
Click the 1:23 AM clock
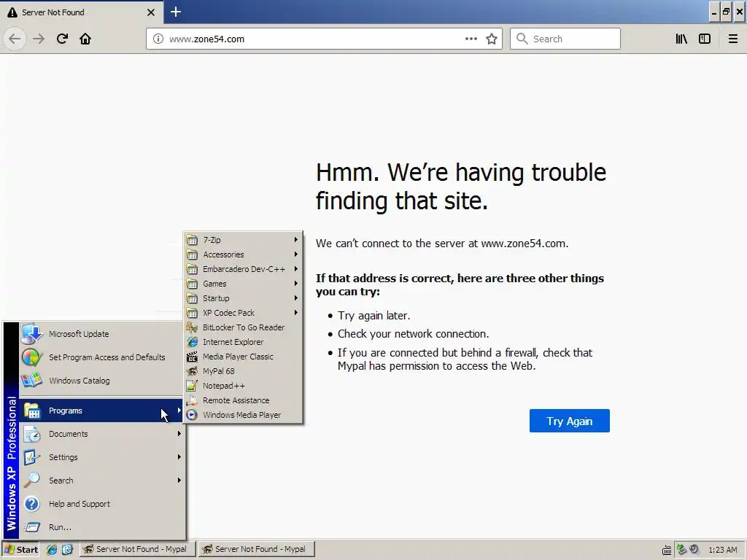point(722,550)
